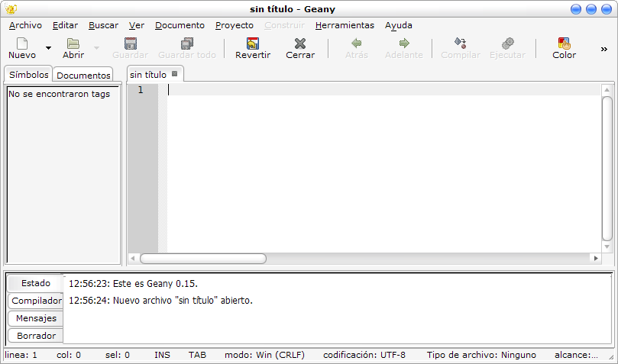Click the Cerrar toolbar icon
618x364 pixels.
(300, 44)
